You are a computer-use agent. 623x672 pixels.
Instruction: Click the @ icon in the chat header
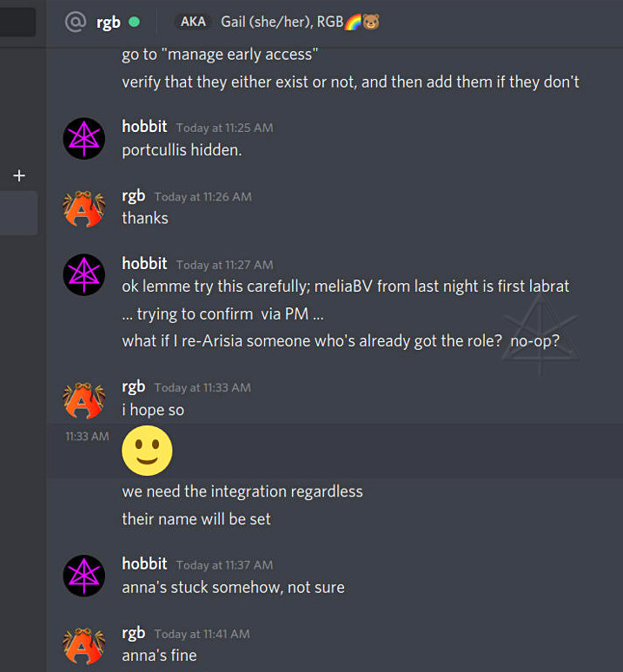tap(76, 22)
